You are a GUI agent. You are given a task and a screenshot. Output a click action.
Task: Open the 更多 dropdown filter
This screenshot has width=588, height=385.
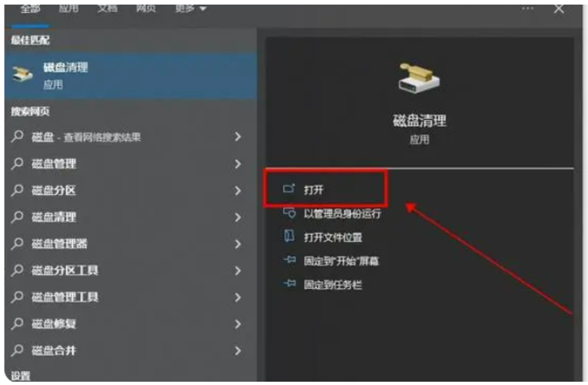click(x=190, y=9)
